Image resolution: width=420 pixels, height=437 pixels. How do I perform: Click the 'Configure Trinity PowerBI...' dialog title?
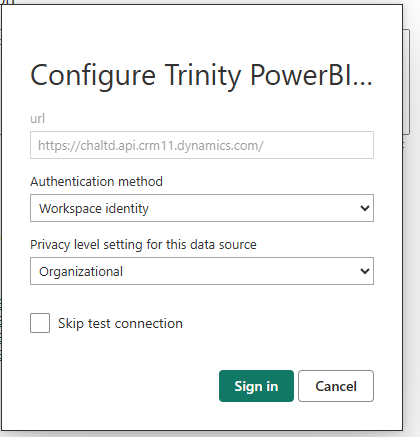[x=201, y=76]
